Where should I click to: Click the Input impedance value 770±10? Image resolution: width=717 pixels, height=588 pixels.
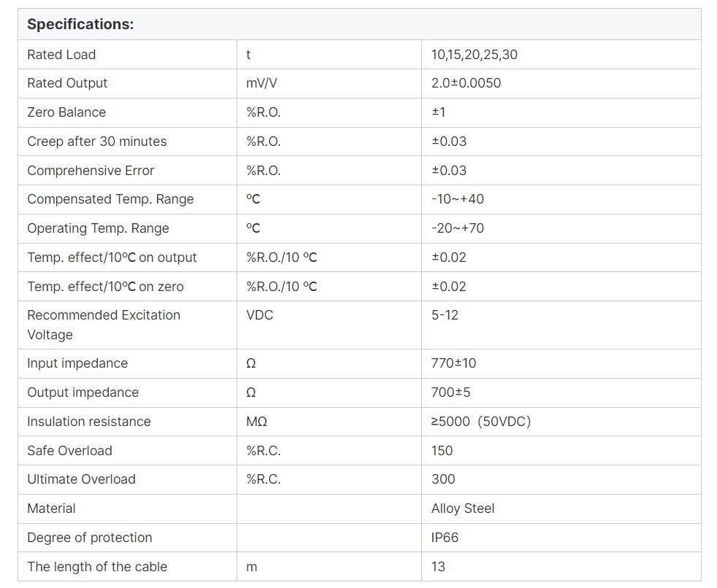[x=453, y=363]
